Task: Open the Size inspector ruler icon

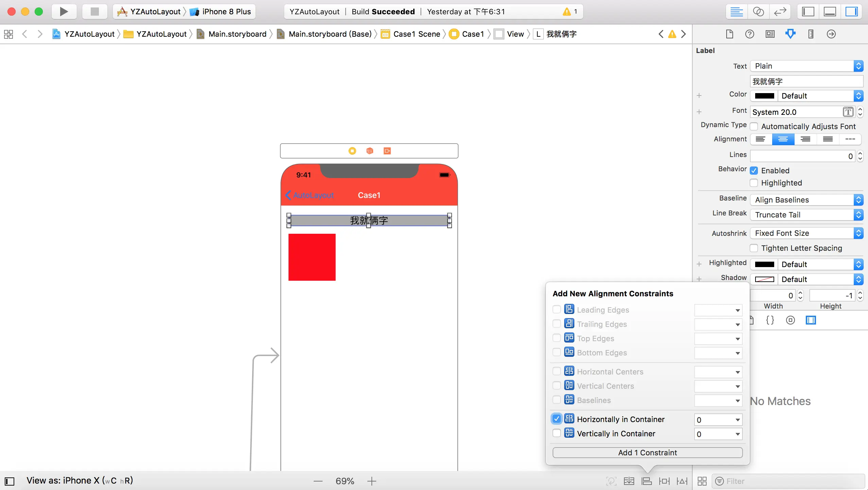Action: click(811, 34)
